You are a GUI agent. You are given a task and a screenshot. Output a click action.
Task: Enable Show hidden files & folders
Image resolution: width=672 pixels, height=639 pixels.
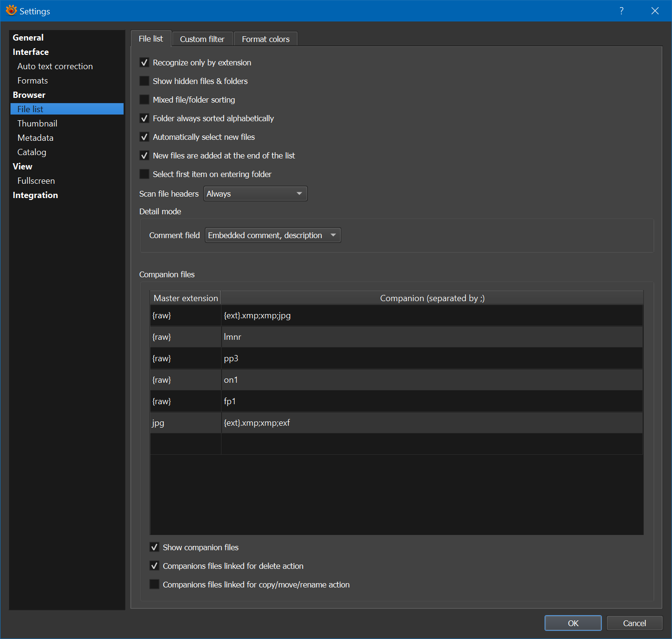tap(144, 81)
